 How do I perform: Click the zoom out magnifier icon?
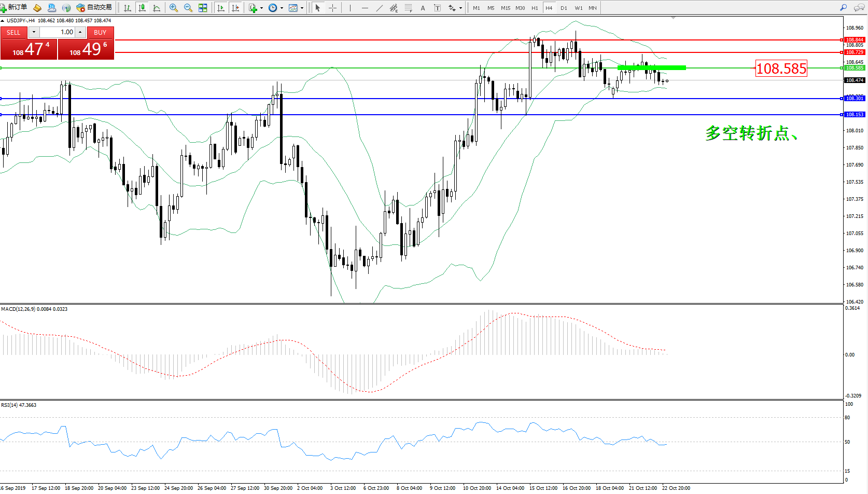(188, 8)
